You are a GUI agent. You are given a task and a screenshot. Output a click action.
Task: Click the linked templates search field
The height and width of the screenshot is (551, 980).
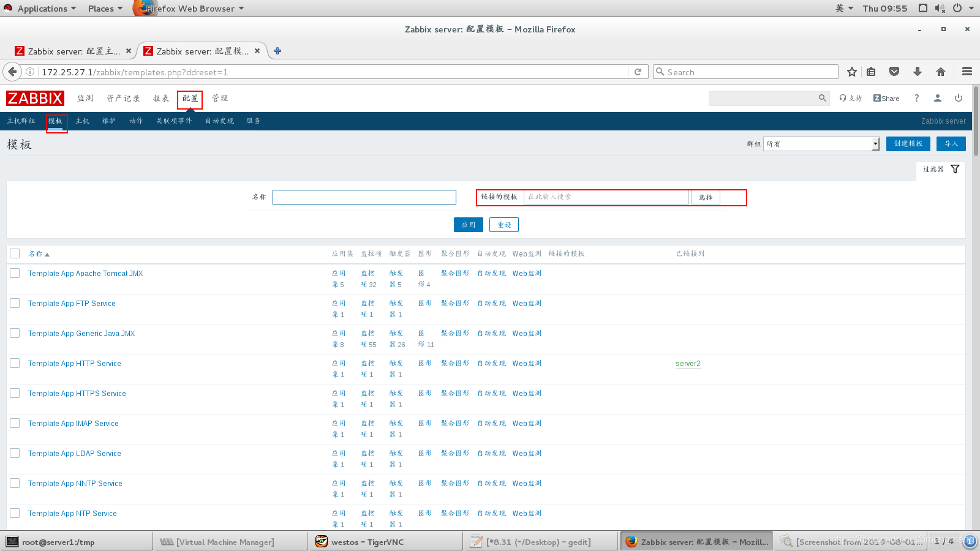pos(606,197)
